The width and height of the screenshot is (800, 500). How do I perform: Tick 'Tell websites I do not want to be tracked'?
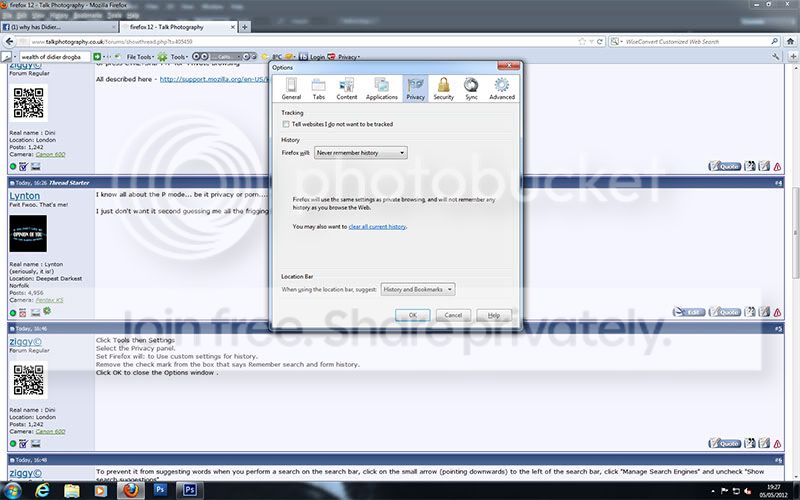286,124
